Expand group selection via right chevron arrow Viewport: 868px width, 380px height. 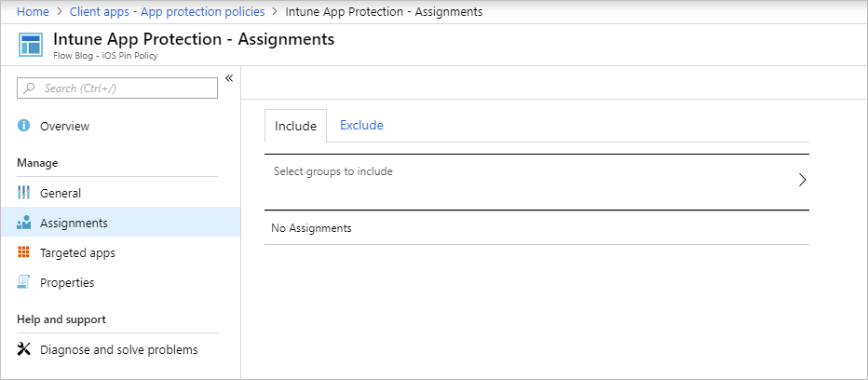tap(802, 180)
